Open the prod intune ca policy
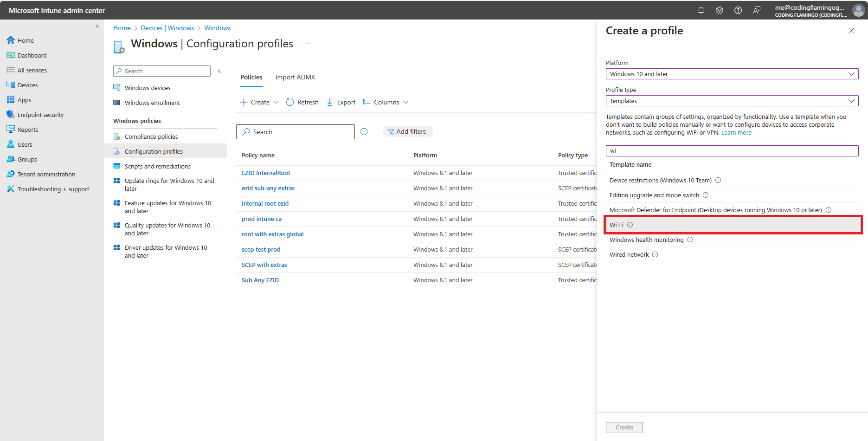 [262, 219]
